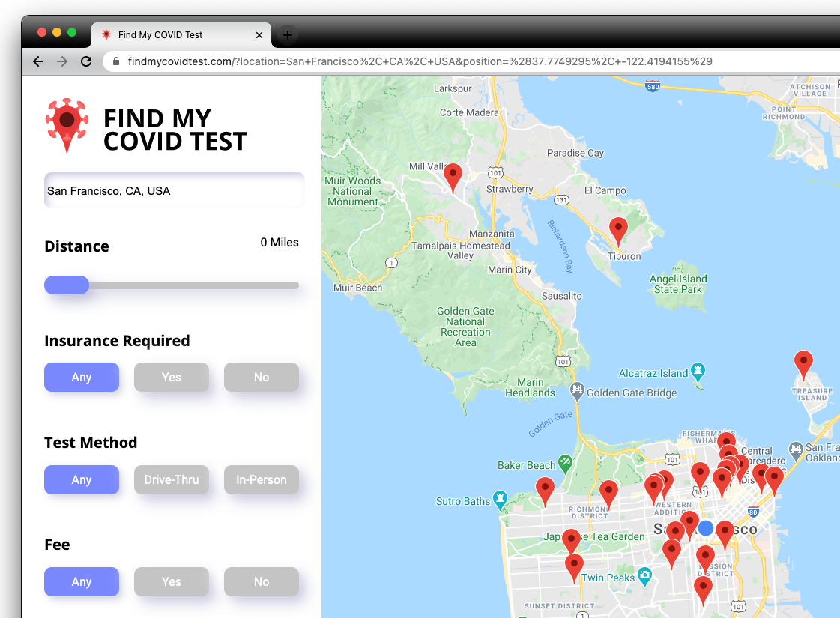840x618 pixels.
Task: Click the Larkspur map label
Action: coord(453,88)
